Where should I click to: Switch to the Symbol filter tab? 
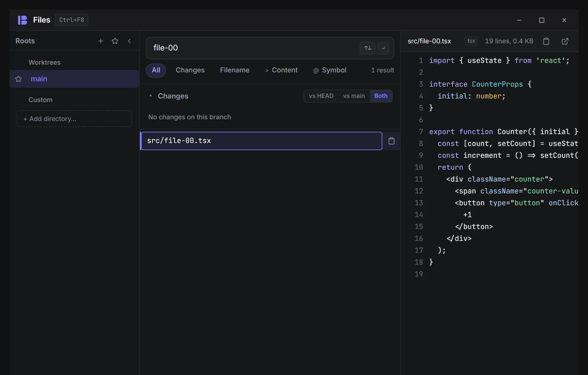330,70
